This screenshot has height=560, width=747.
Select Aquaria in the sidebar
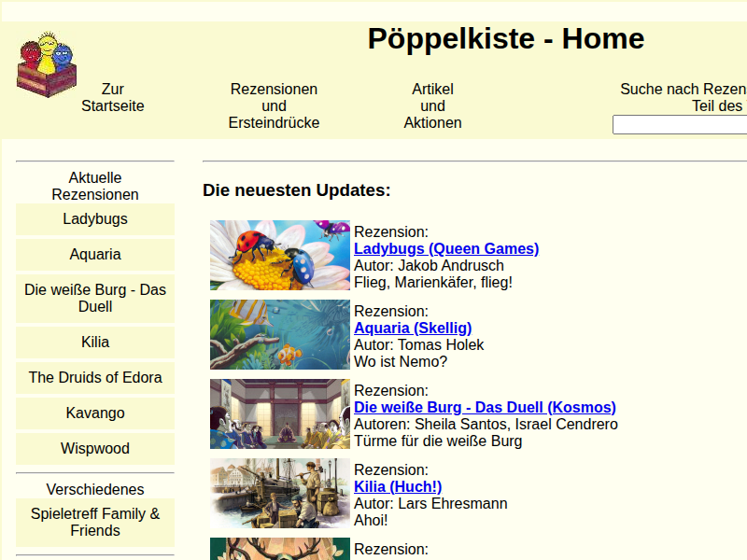point(95,255)
